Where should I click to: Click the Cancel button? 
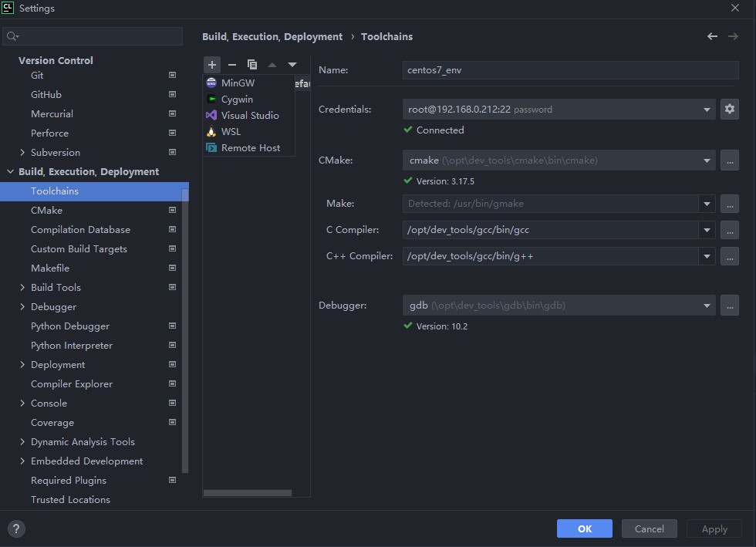point(649,528)
